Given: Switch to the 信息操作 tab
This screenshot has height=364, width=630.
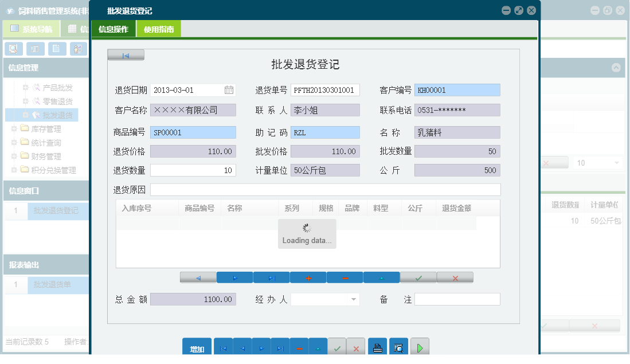Looking at the screenshot, I should point(113,27).
